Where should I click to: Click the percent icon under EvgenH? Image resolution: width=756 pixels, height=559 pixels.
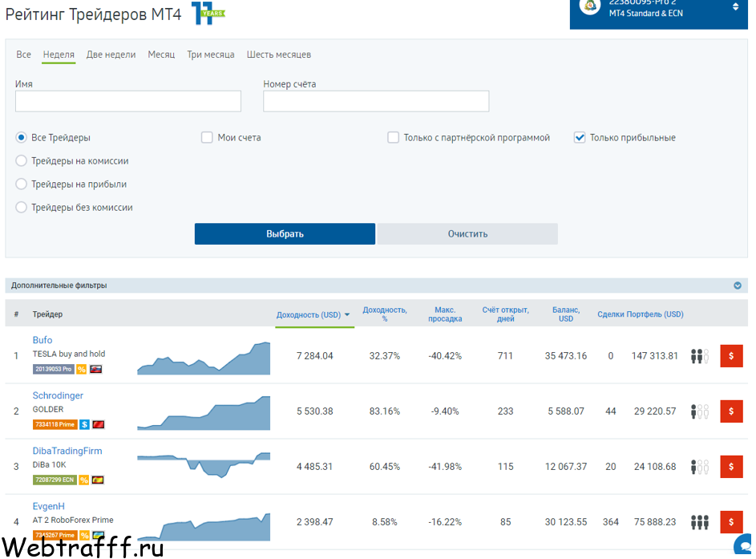click(84, 536)
